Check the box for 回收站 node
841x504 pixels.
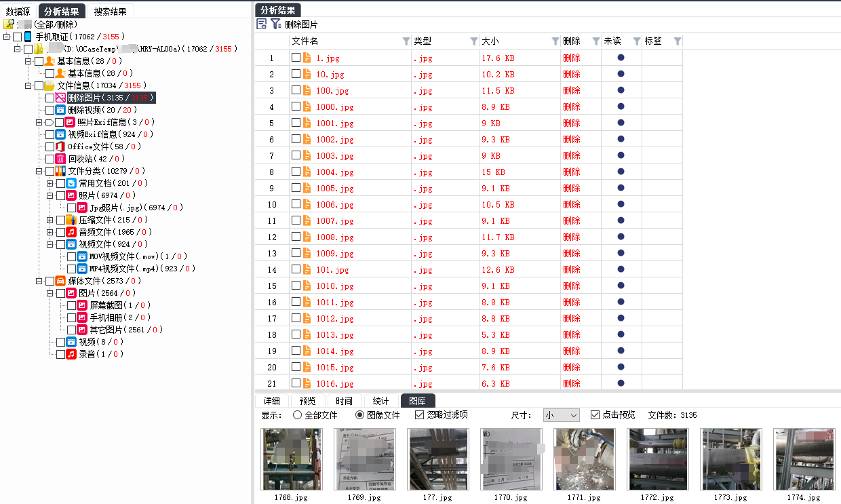click(50, 159)
